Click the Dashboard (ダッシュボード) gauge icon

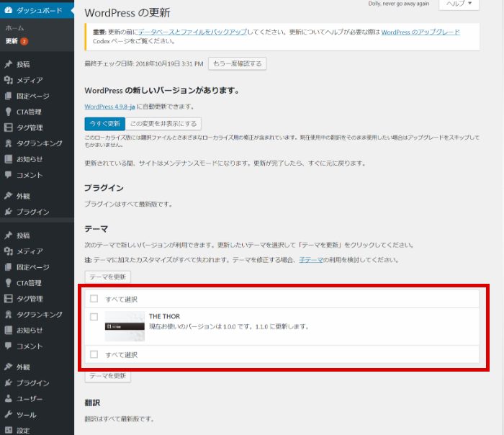click(x=8, y=11)
